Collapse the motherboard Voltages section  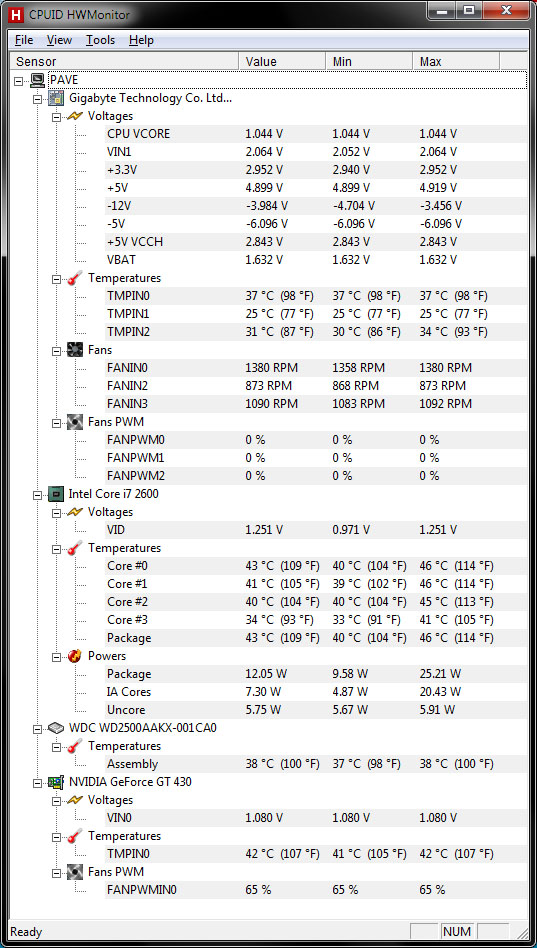[56, 116]
